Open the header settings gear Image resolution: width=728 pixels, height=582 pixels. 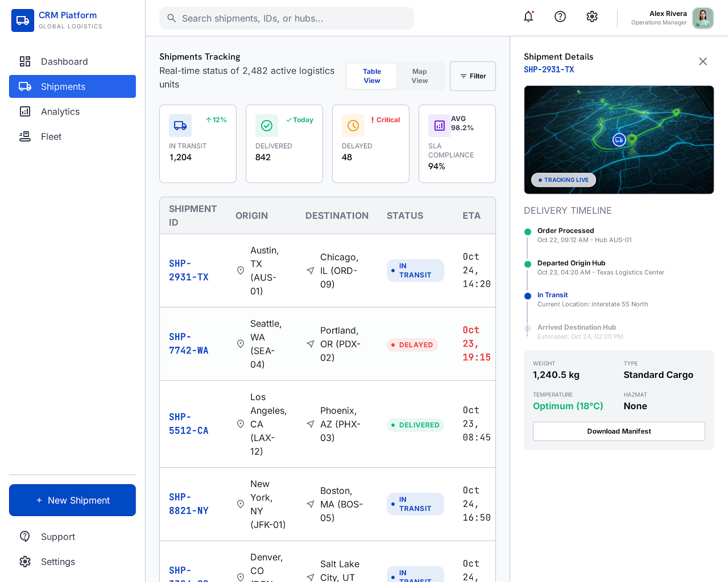pos(592,17)
